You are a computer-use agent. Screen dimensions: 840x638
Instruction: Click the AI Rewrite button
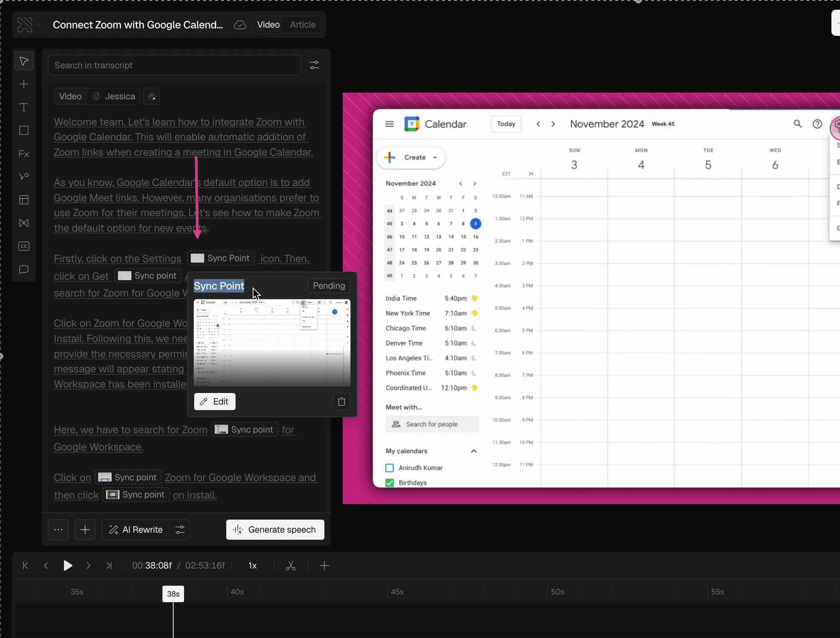tap(136, 530)
